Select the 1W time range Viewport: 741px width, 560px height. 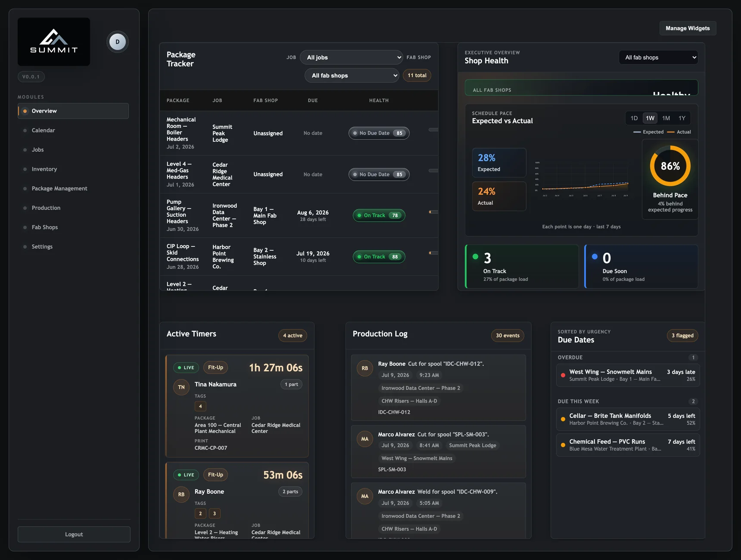650,118
